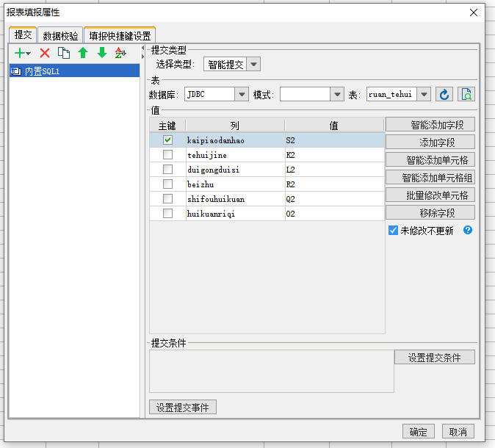Image resolution: width=495 pixels, height=448 pixels.
Task: Uncheck primary key for kaipiaodanhao
Action: [x=167, y=140]
